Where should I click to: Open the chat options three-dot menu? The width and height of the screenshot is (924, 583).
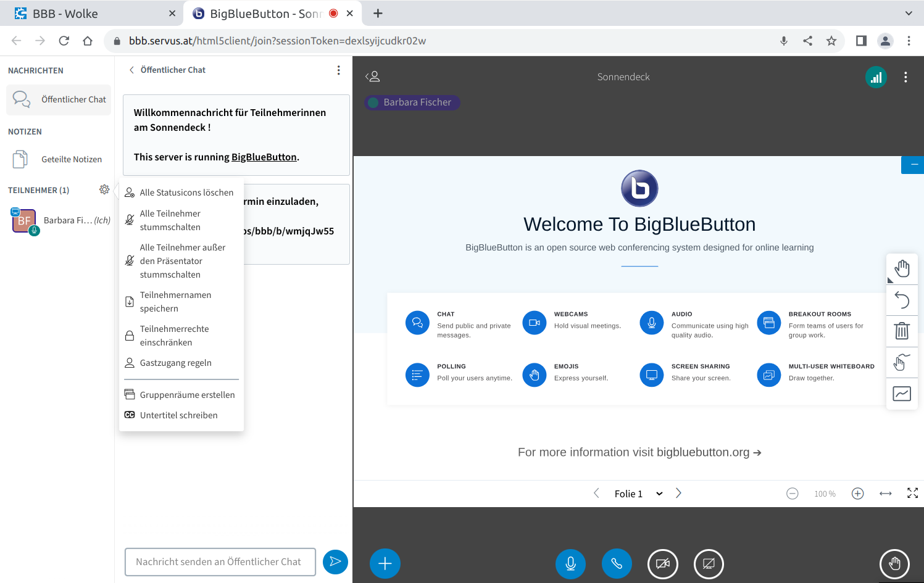[x=338, y=70]
